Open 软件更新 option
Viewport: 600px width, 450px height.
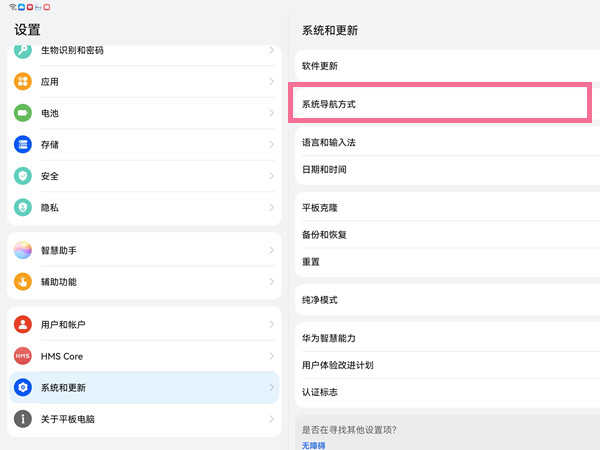point(448,66)
